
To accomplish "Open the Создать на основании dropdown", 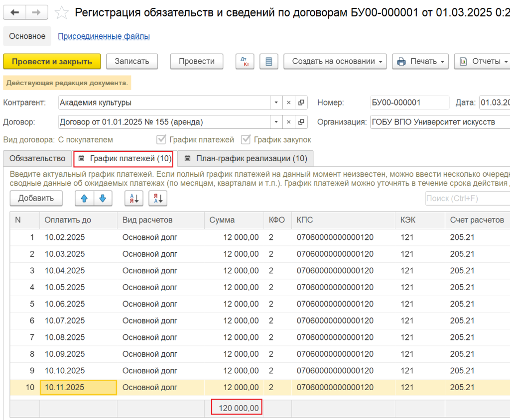I will tap(335, 61).
